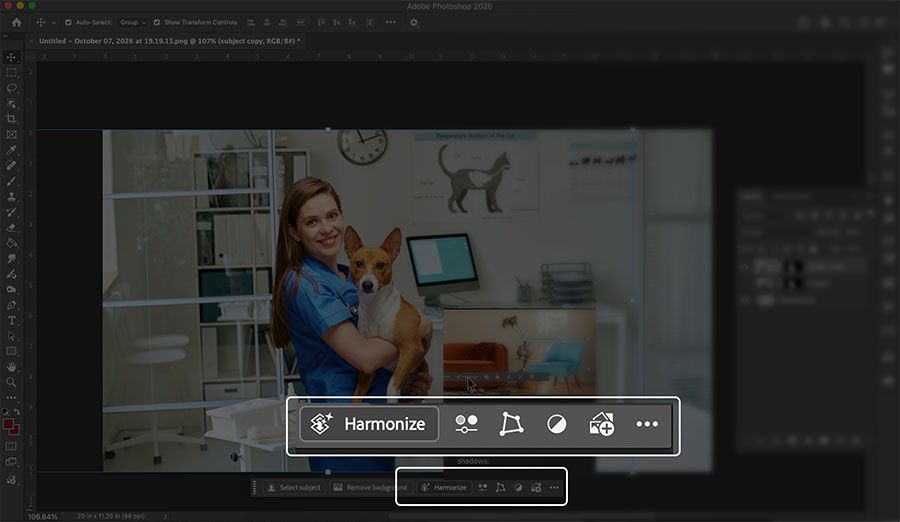Screen dimensions: 900x522
Task: Select the Path Selection tool
Action: (x=11, y=336)
